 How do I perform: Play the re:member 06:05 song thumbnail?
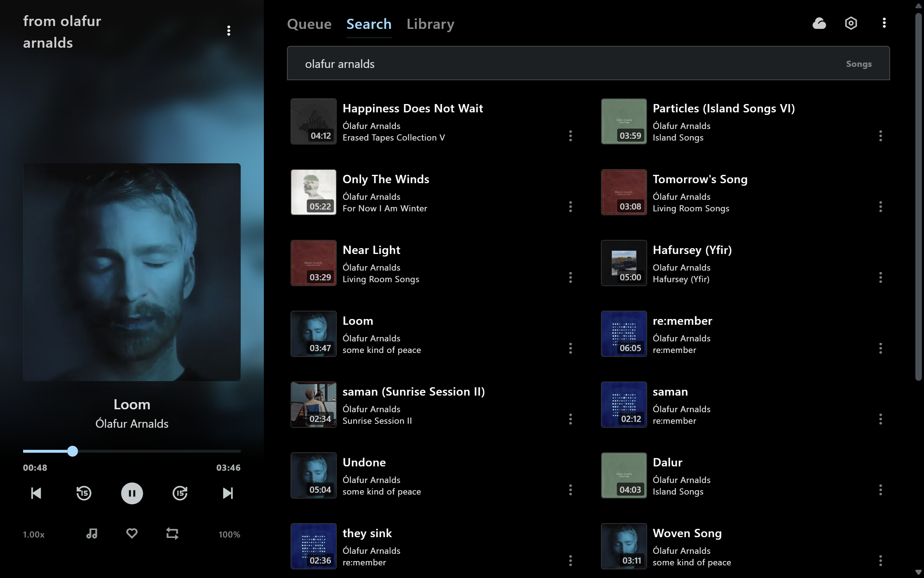point(624,334)
